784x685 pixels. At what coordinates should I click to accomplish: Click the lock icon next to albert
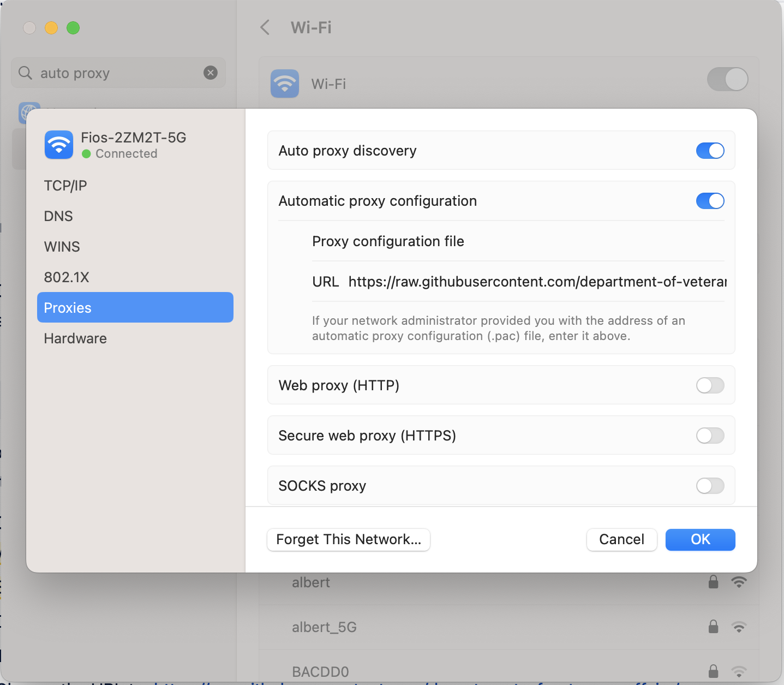pos(713,582)
